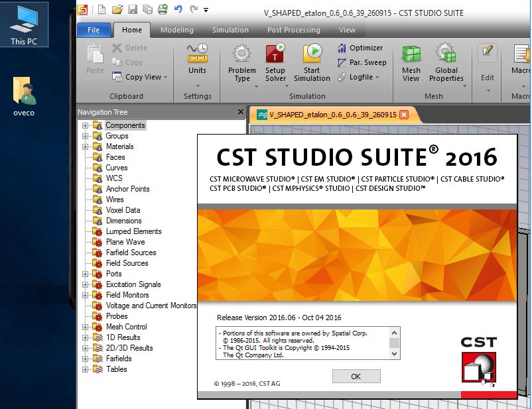
Task: Switch to the Simulation ribbon tab
Action: click(x=230, y=30)
